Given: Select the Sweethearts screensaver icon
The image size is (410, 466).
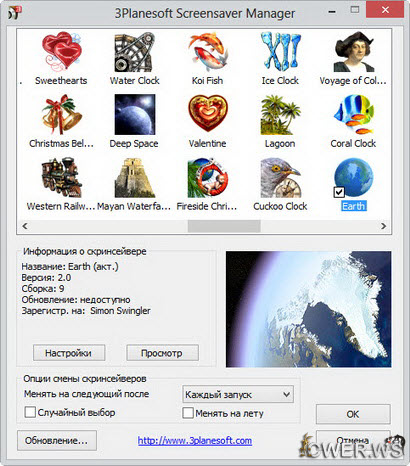Looking at the screenshot, I should click(61, 52).
